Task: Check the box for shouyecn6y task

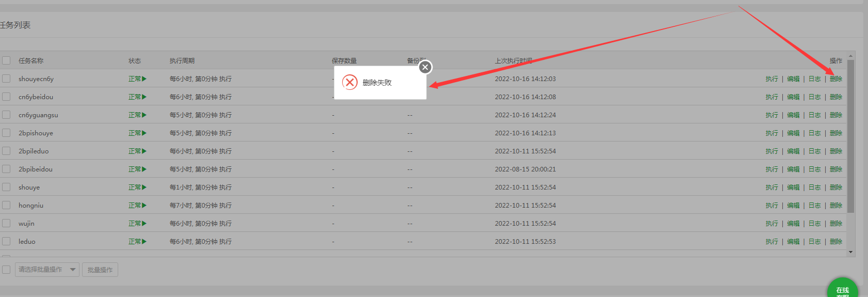Action: (x=6, y=79)
